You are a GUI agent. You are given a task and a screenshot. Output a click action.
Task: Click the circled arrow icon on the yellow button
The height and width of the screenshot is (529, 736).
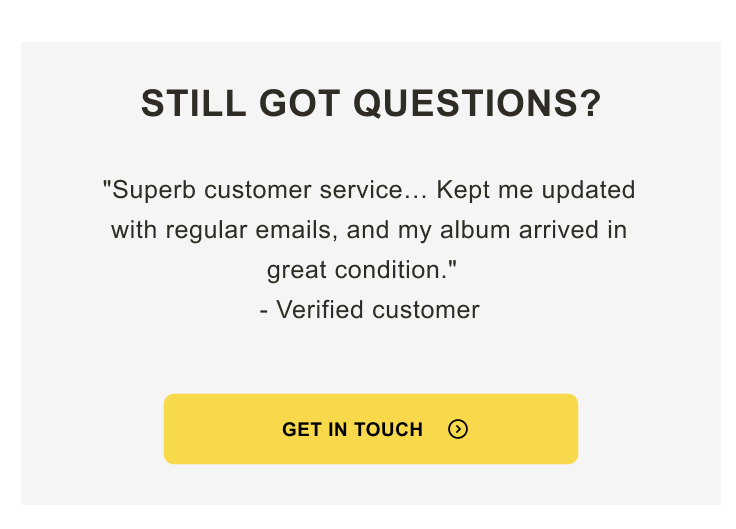pyautogui.click(x=458, y=429)
